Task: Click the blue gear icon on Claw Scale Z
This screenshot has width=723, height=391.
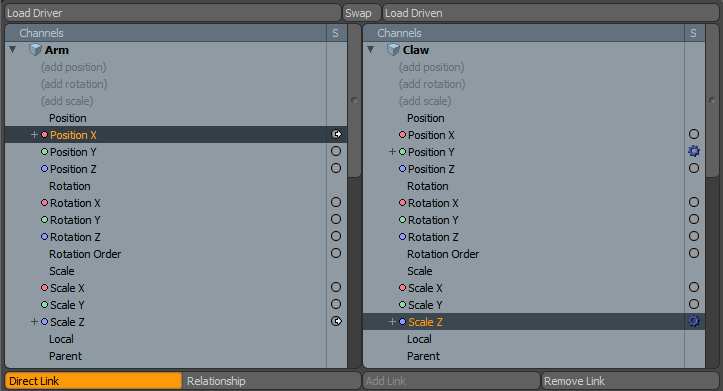Action: (693, 321)
